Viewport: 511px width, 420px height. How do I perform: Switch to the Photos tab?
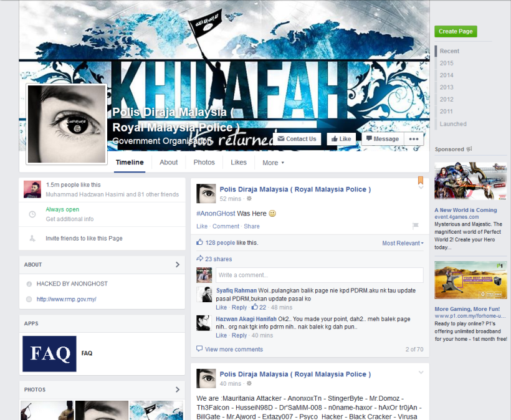[x=204, y=162]
